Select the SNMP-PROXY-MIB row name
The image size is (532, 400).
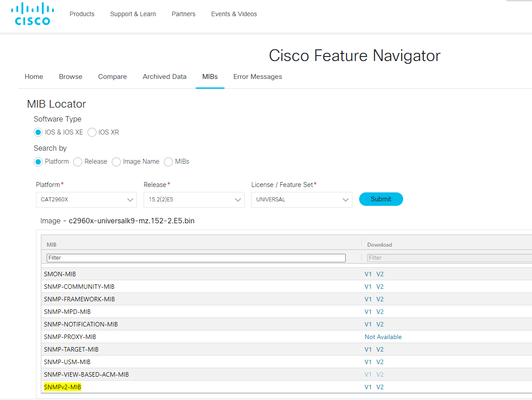click(x=70, y=337)
